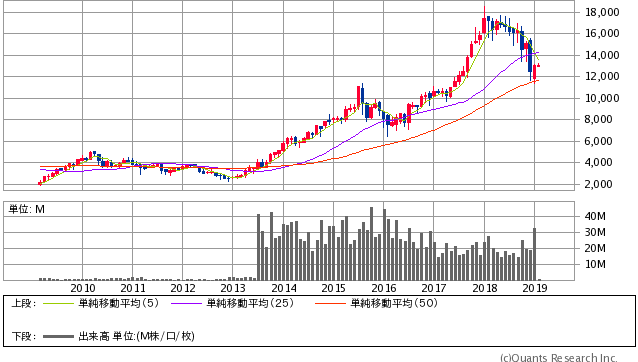This screenshot has height=362, width=638.
Task: Click the 18,000 price axis label
Action: point(602,12)
